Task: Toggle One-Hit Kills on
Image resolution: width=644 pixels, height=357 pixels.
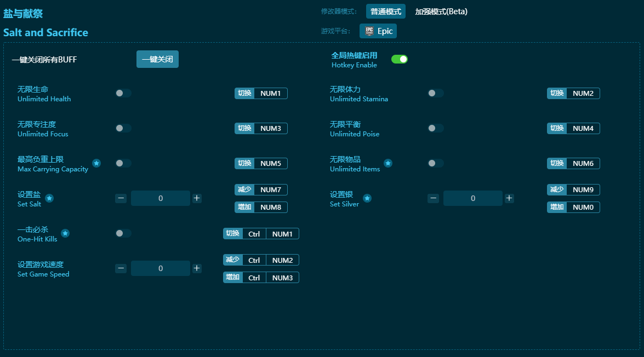Action: (123, 233)
